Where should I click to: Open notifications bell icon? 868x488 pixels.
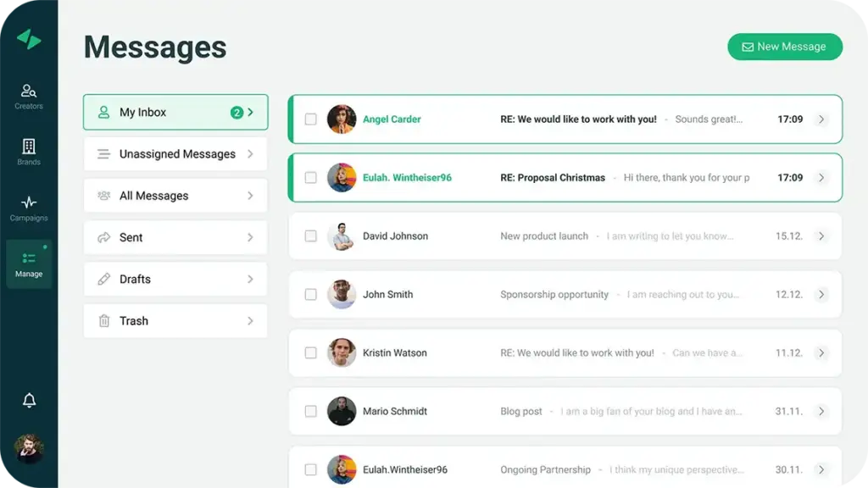29,401
